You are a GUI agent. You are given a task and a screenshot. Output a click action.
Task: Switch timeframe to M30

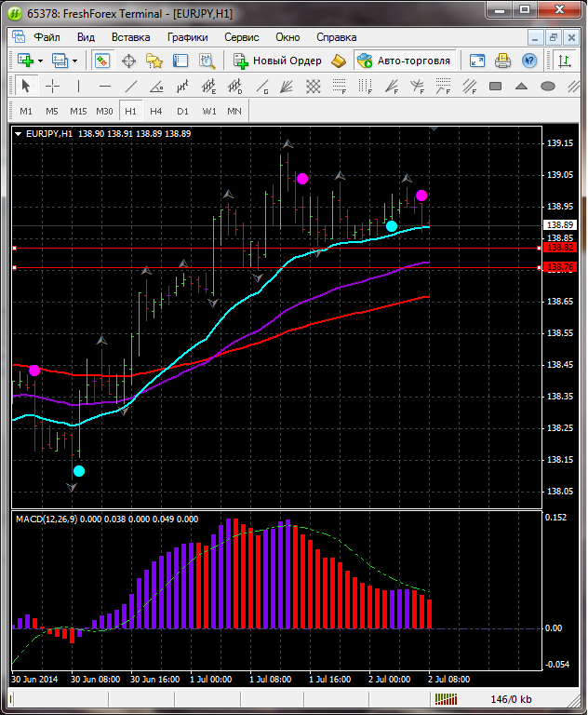coord(104,112)
